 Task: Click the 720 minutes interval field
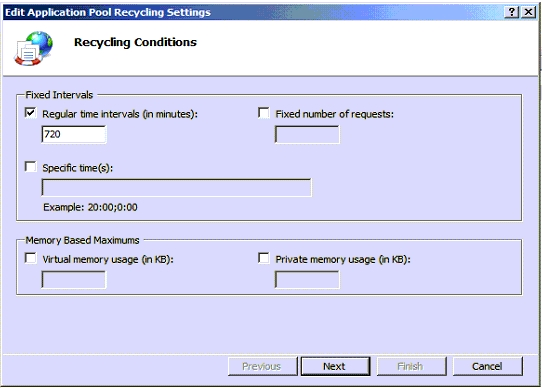pyautogui.click(x=74, y=134)
